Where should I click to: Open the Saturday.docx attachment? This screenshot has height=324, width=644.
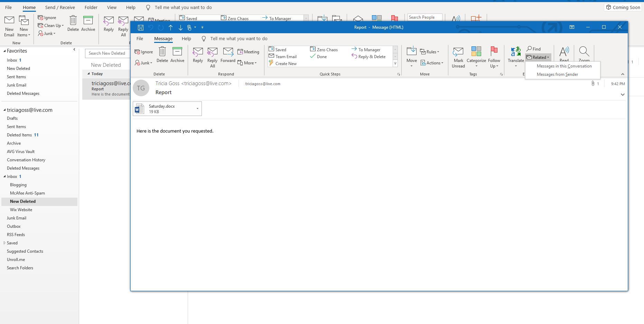164,109
